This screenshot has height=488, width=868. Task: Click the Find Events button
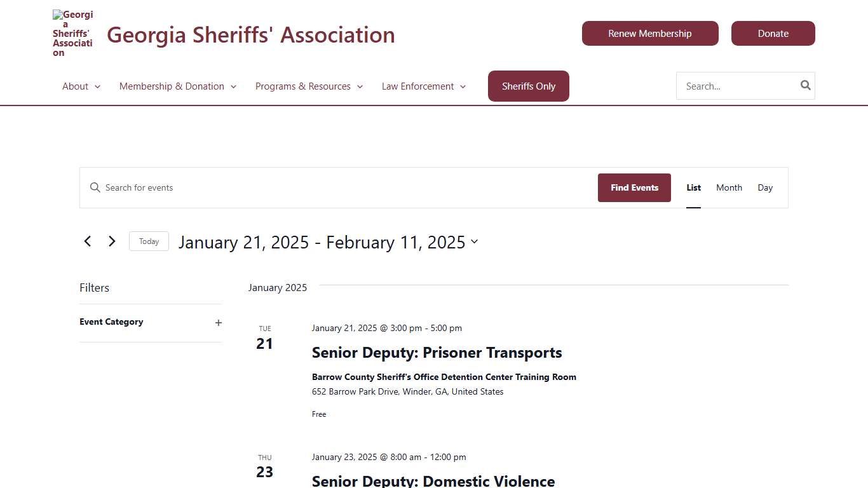pos(634,187)
